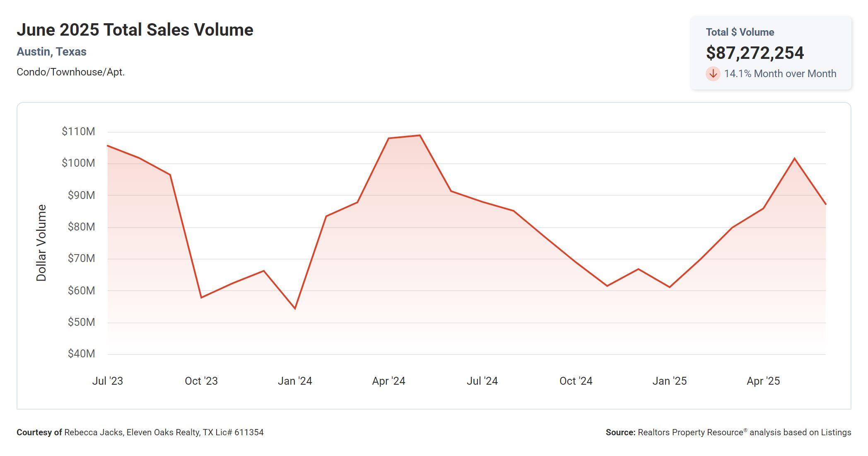
Task: Click the $110M y-axis label
Action: tap(78, 131)
